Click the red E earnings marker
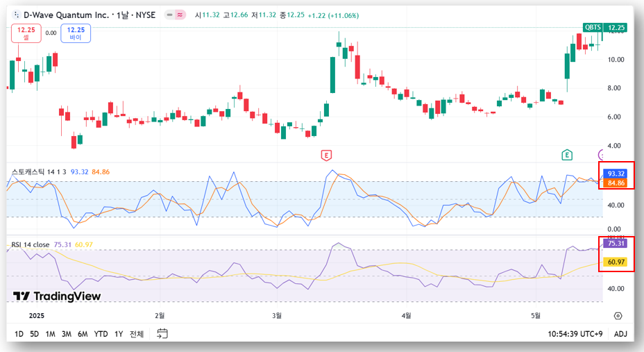Viewport: 644px width, 352px height. pyautogui.click(x=326, y=156)
